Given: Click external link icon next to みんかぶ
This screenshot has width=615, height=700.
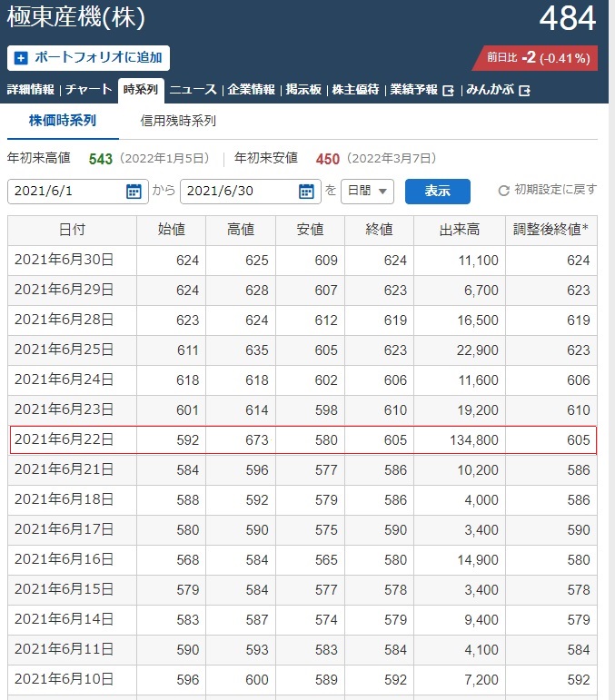Looking at the screenshot, I should coord(524,91).
